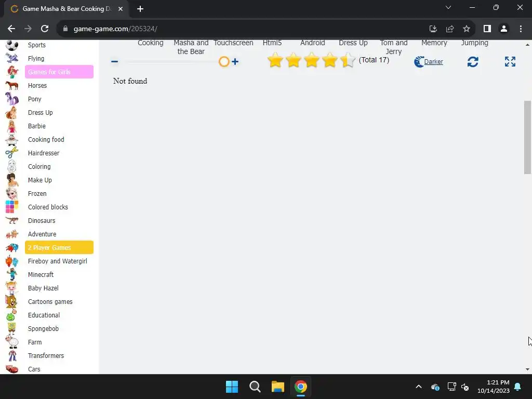Click the Spongebob icon
The width and height of the screenshot is (532, 399).
pos(12,328)
